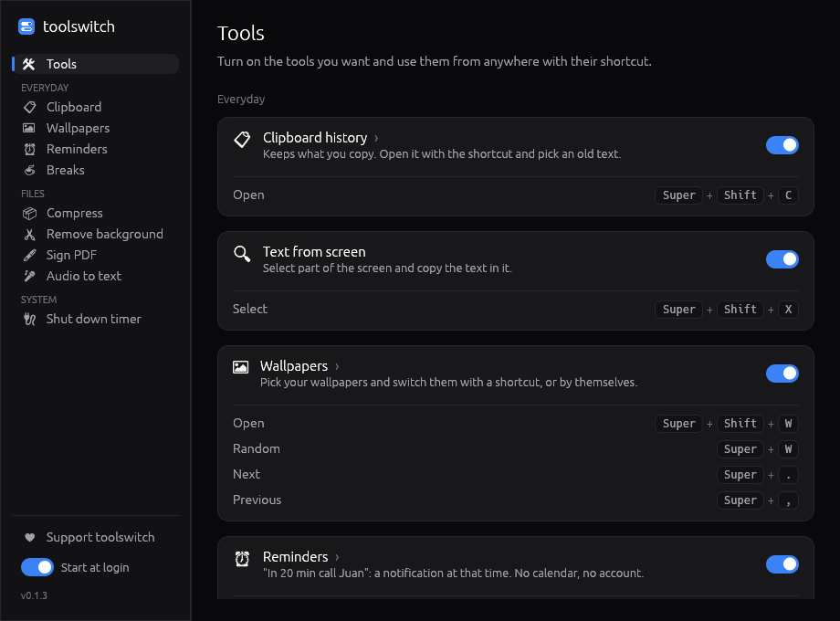Click the Shut down timer plug icon

point(29,320)
